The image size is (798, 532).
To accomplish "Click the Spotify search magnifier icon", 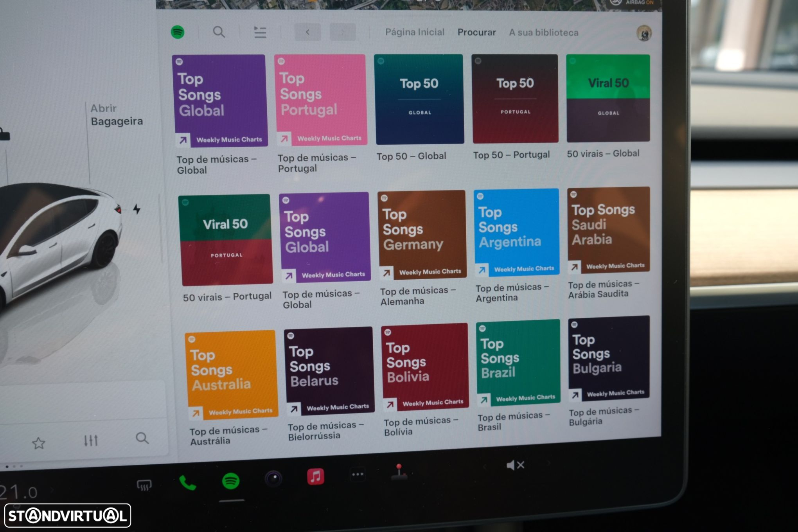I will tap(219, 32).
